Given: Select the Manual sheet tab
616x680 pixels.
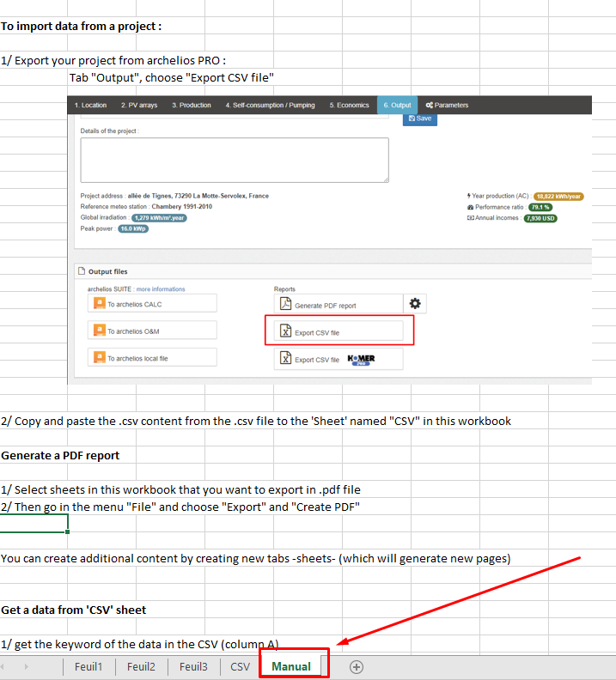Looking at the screenshot, I should click(x=291, y=666).
